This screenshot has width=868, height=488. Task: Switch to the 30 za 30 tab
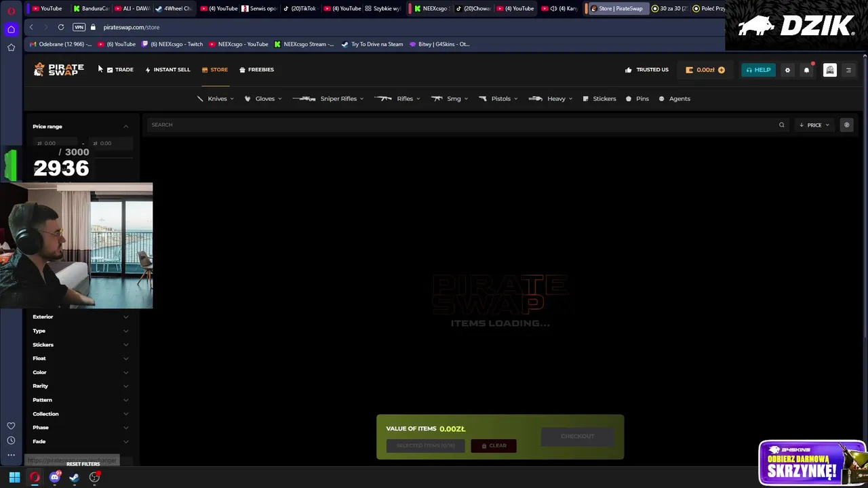point(670,9)
